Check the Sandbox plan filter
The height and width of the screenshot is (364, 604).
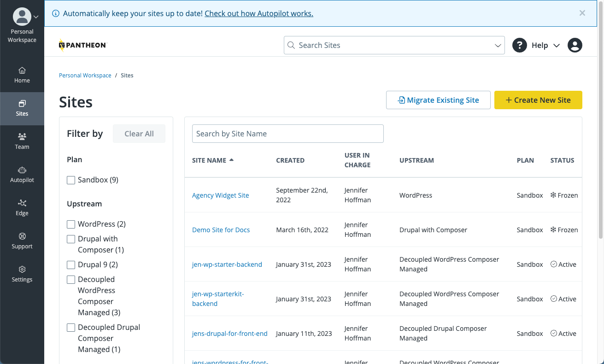coord(71,180)
